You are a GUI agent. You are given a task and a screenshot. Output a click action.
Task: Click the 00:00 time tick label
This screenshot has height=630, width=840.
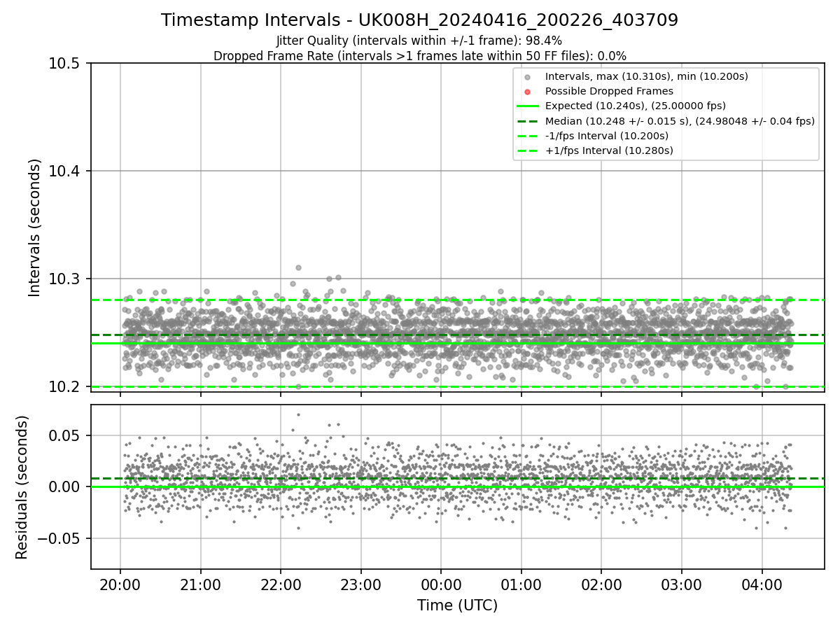click(x=441, y=584)
